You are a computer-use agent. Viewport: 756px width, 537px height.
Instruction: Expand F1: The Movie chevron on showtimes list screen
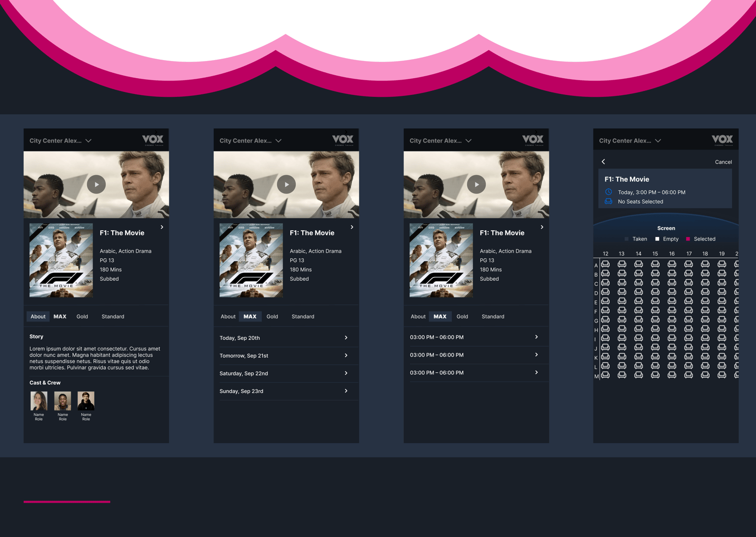point(542,227)
